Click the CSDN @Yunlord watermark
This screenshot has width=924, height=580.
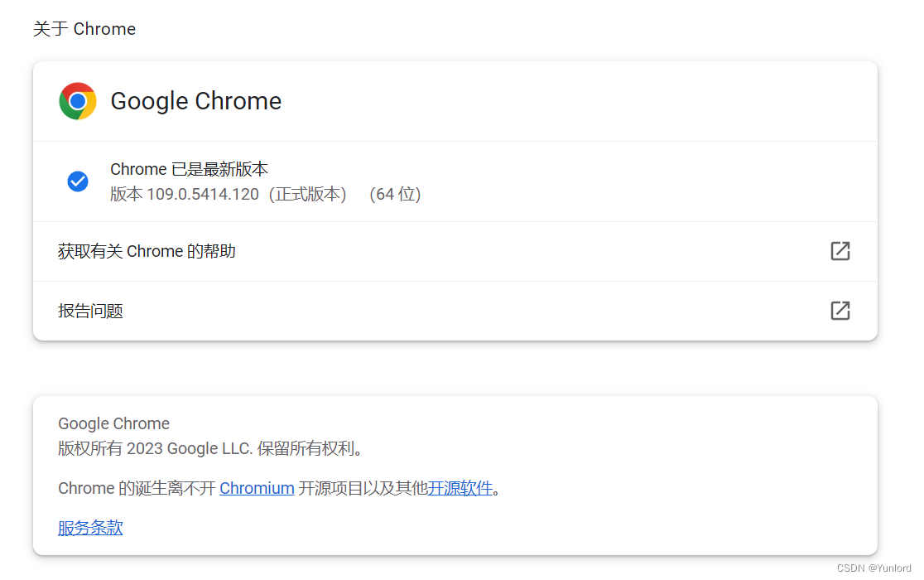(874, 568)
